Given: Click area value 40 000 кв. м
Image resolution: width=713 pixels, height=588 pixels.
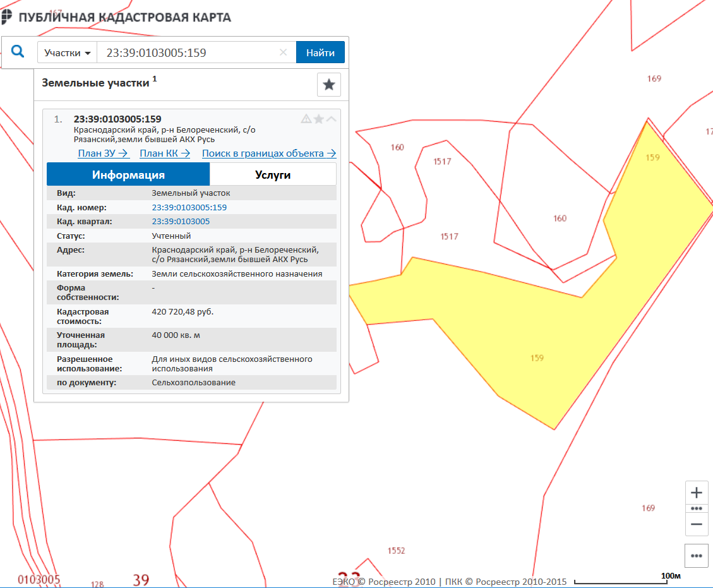Looking at the screenshot, I should [176, 335].
